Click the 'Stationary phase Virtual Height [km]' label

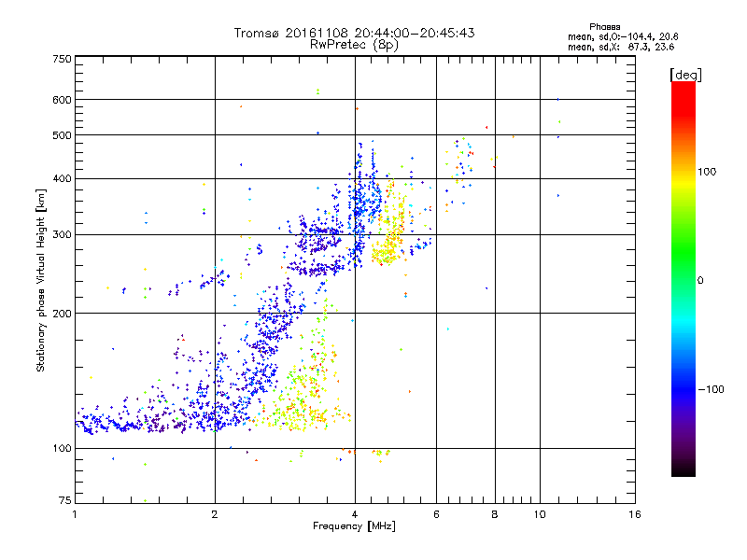(41, 280)
